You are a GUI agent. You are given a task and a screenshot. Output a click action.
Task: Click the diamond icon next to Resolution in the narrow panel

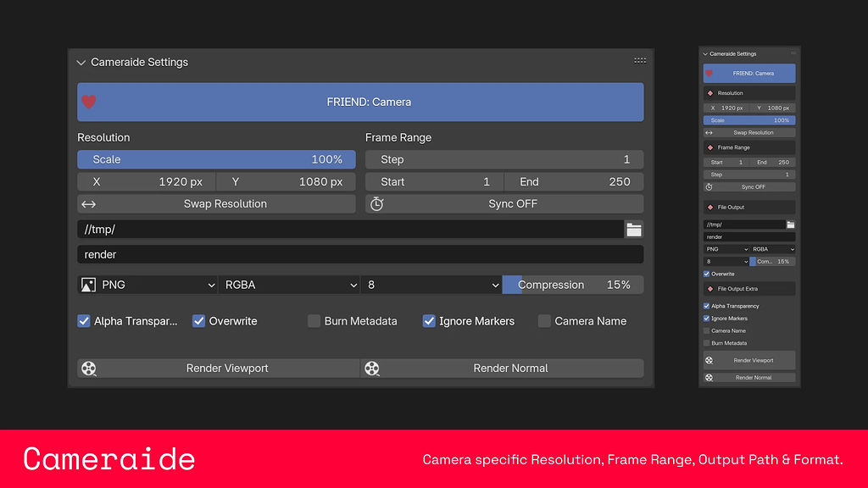pos(710,93)
